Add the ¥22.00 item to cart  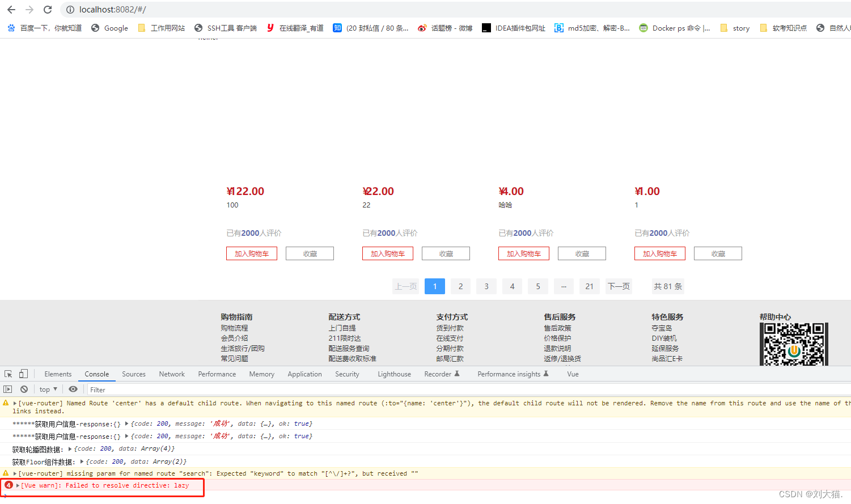coord(388,253)
